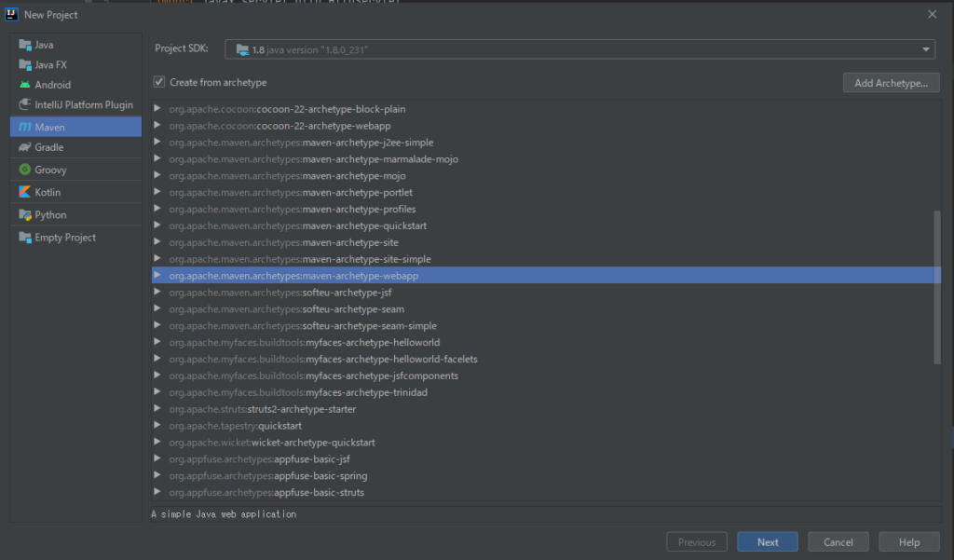
Task: Choose the Android robot icon
Action: pos(25,85)
